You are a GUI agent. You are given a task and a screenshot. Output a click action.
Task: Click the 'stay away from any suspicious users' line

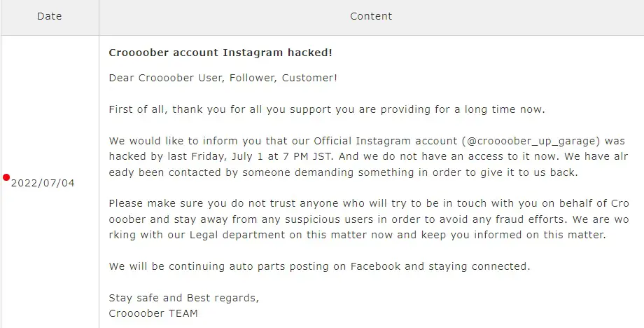[x=369, y=219]
